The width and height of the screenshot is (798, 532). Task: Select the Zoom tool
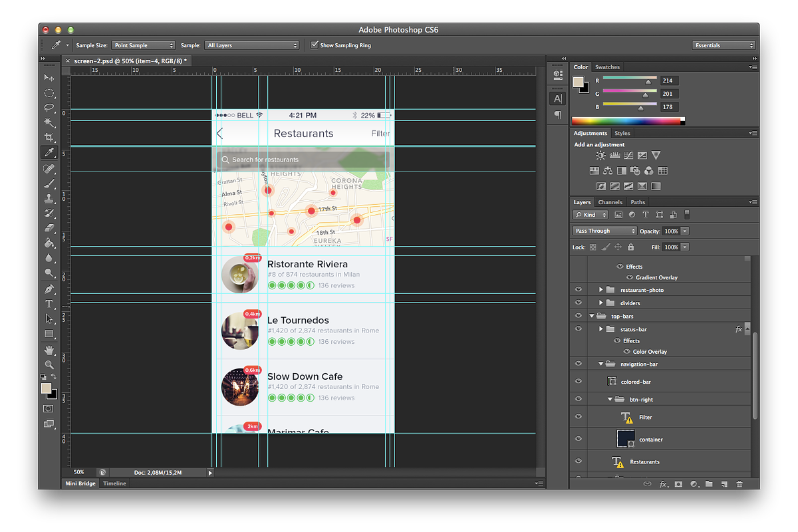point(49,364)
